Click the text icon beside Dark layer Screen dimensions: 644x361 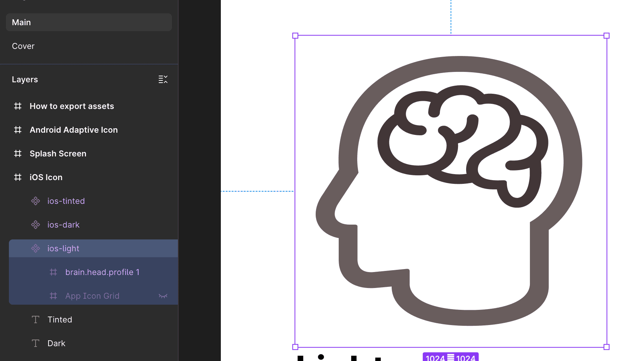[x=36, y=343]
